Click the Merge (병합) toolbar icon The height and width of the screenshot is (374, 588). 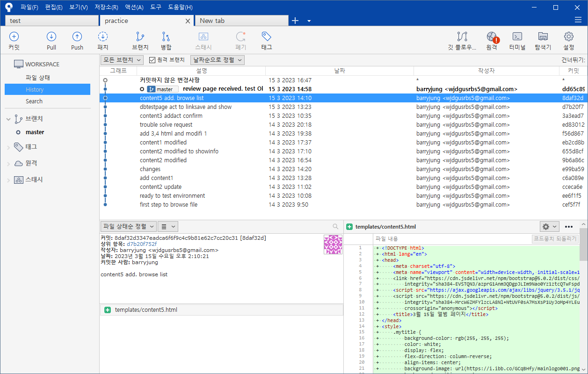pyautogui.click(x=166, y=37)
